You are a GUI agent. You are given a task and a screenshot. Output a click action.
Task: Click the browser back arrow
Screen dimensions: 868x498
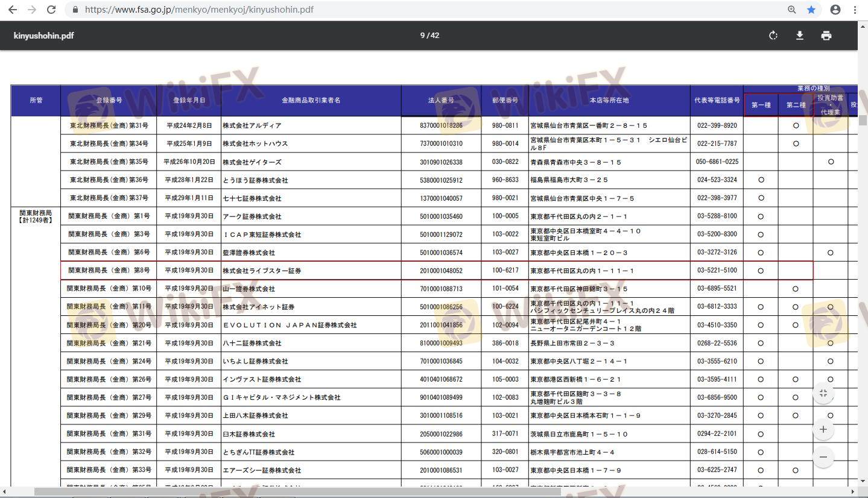tap(13, 10)
